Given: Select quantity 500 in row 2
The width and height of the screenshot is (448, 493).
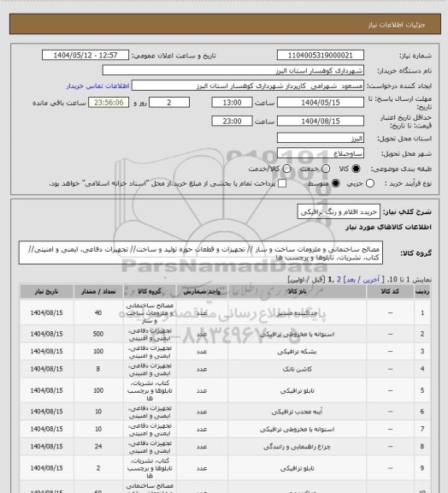Looking at the screenshot, I should pyautogui.click(x=98, y=334).
